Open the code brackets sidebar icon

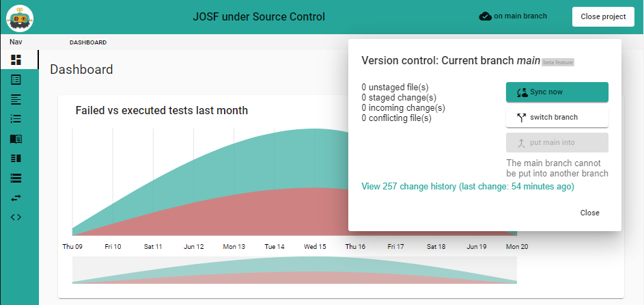click(x=16, y=217)
